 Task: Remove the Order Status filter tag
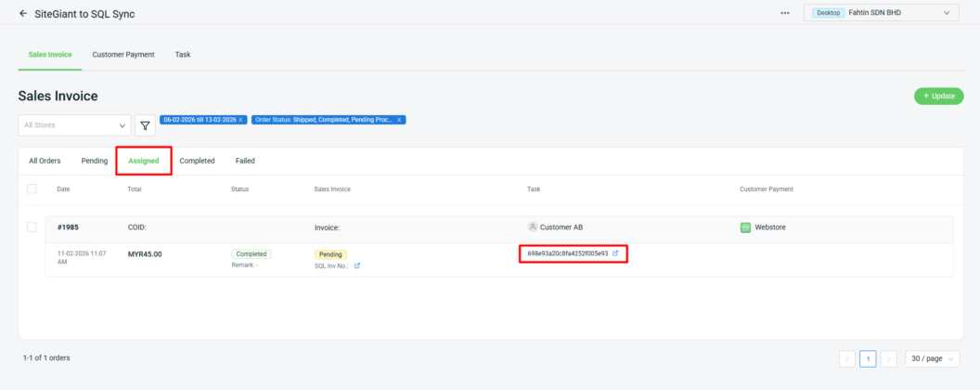tap(399, 120)
